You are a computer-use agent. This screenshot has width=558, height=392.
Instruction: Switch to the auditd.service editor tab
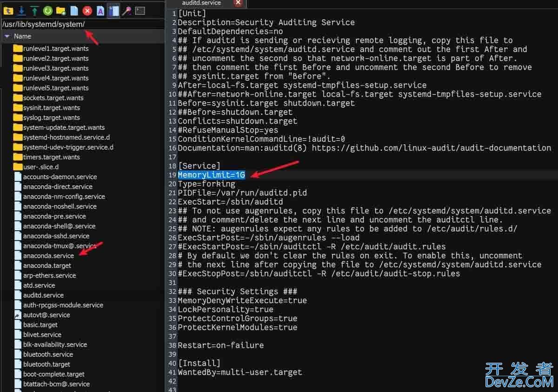[201, 3]
